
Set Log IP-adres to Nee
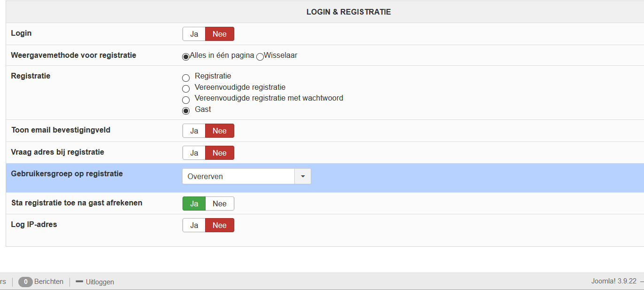(x=219, y=226)
